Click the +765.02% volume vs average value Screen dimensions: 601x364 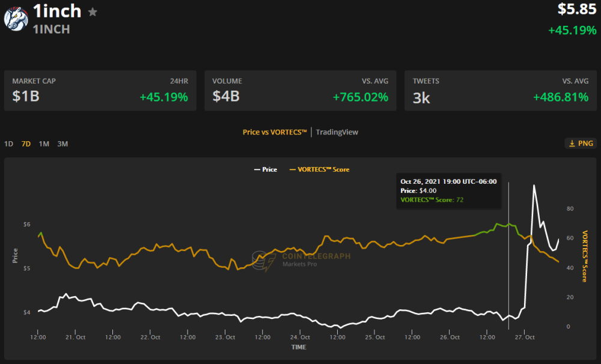tap(360, 97)
